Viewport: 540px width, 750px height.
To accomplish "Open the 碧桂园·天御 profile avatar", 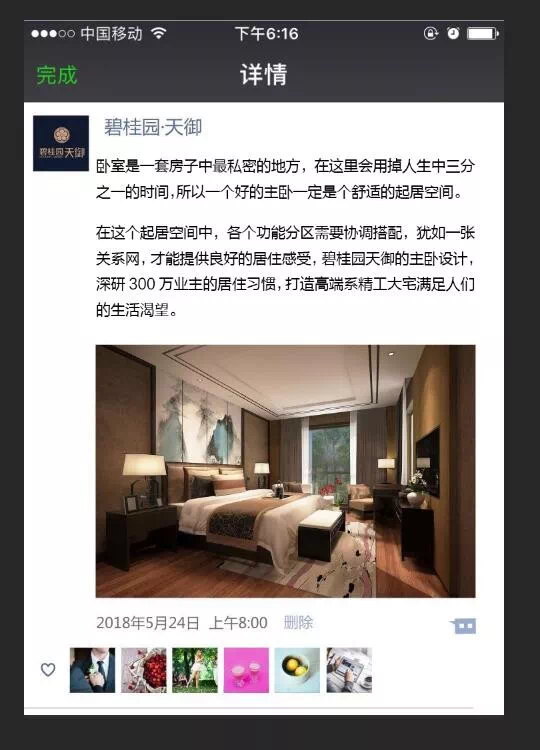I will pyautogui.click(x=61, y=143).
